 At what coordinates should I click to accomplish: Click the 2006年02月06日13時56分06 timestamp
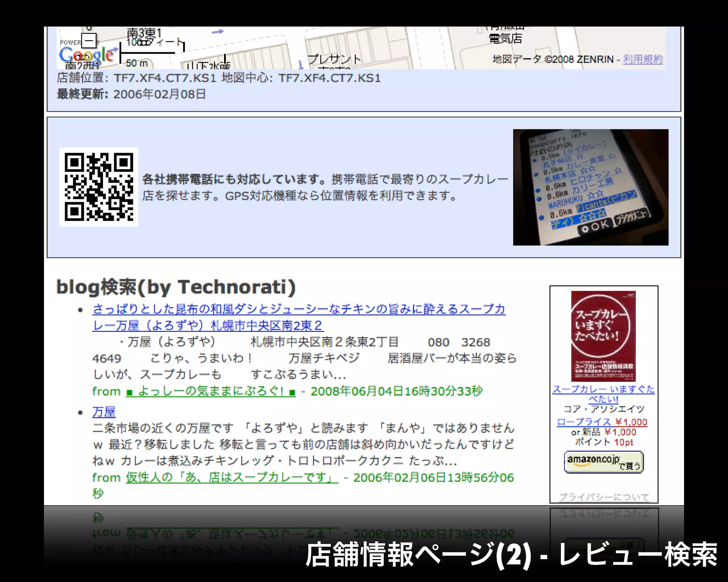coord(434,478)
